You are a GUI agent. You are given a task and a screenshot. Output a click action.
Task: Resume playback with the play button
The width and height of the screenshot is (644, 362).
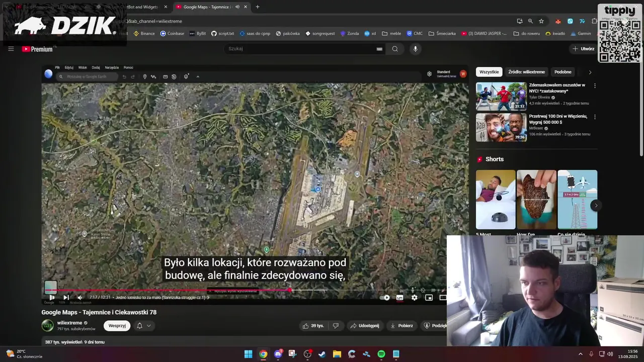(x=52, y=297)
